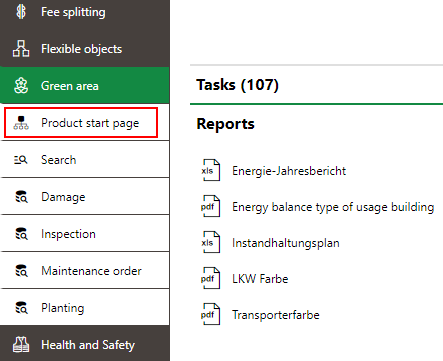This screenshot has width=443, height=361.
Task: Open the Health and Safety module
Action: (85, 344)
